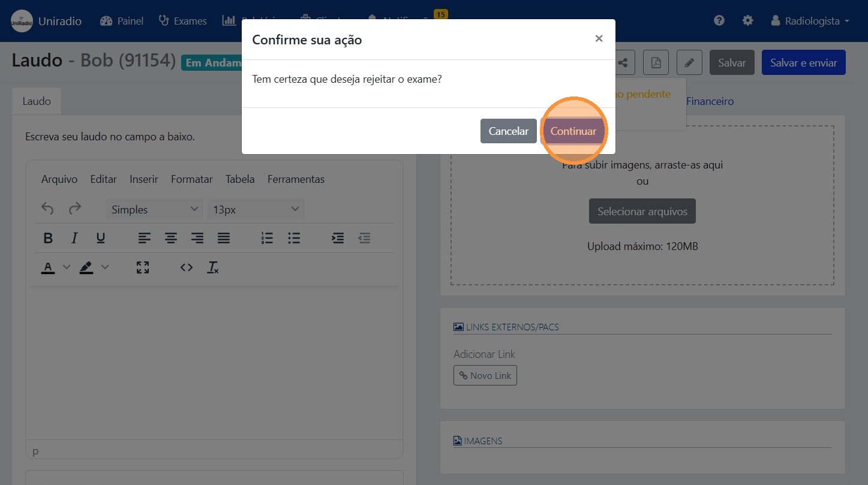
Task: Open text color picker arrow
Action: 67,267
